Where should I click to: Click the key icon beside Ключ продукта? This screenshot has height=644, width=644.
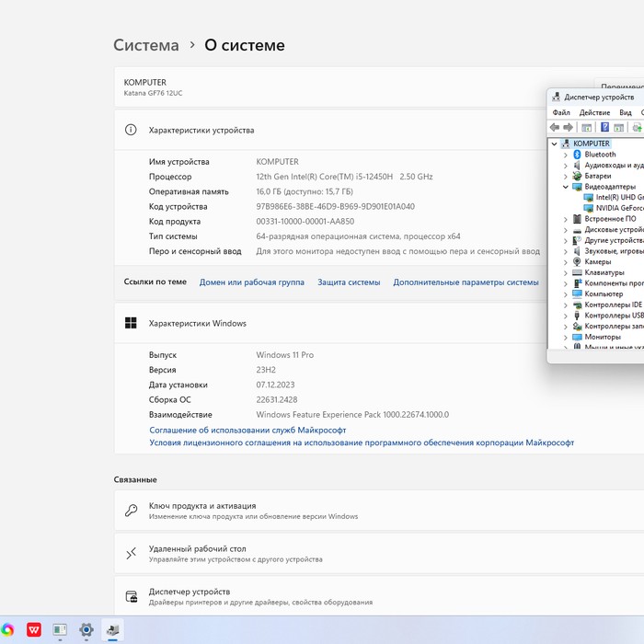coord(132,511)
